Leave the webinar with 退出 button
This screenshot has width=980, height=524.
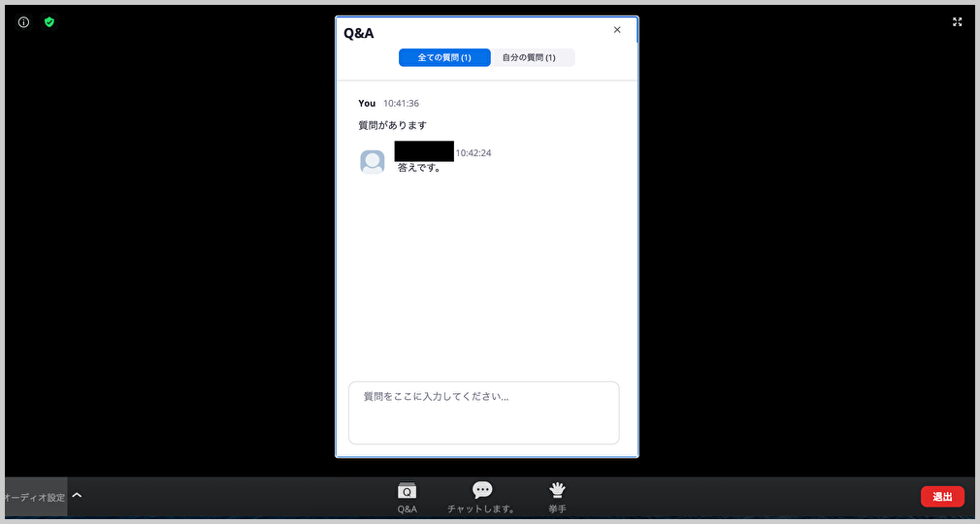pyautogui.click(x=942, y=497)
